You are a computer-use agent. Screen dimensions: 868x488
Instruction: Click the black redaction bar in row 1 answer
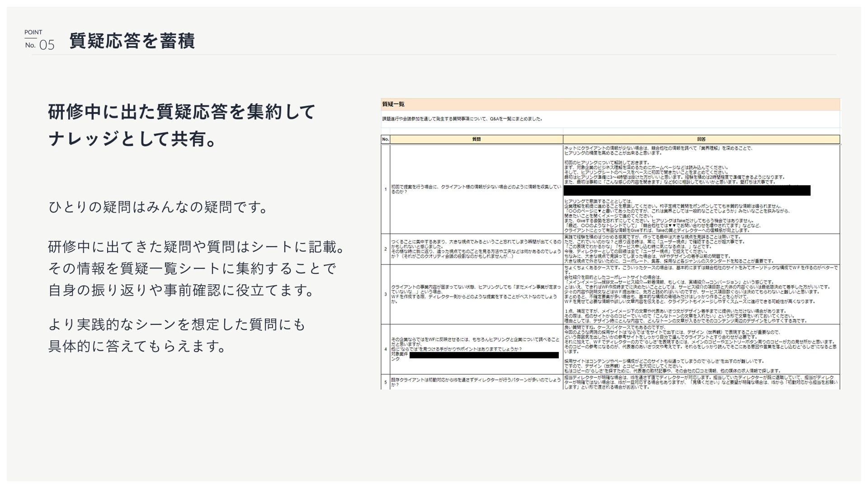(687, 190)
